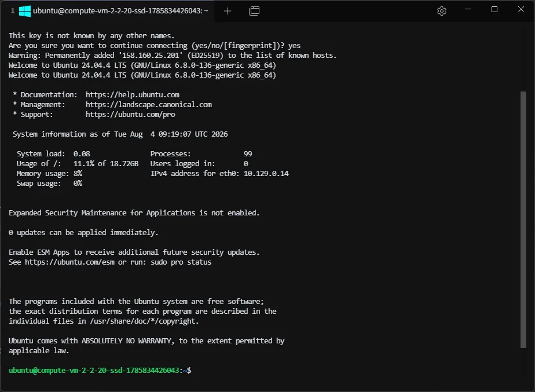
Task: Click the Processes count 99
Action: pyautogui.click(x=248, y=154)
